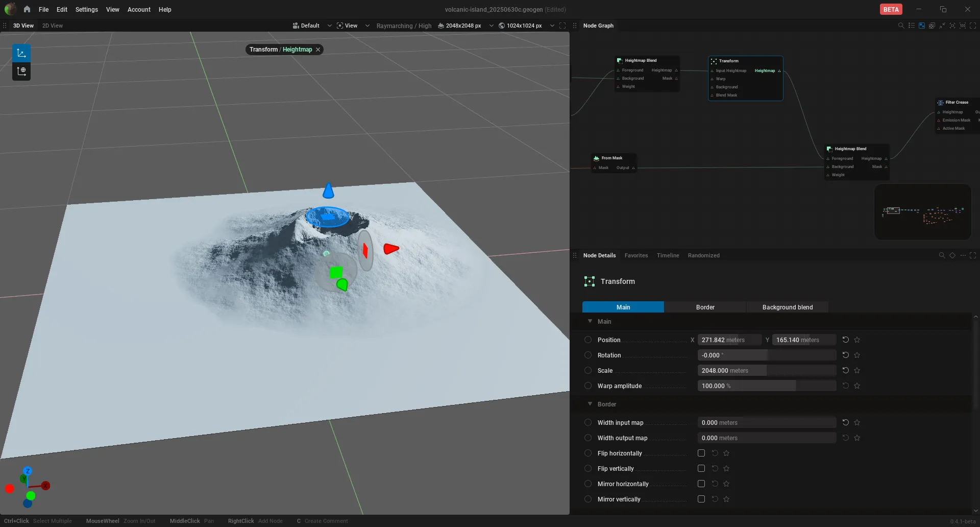Toggle the Warp amplitude radio circle
The height and width of the screenshot is (527, 980).
[588, 386]
